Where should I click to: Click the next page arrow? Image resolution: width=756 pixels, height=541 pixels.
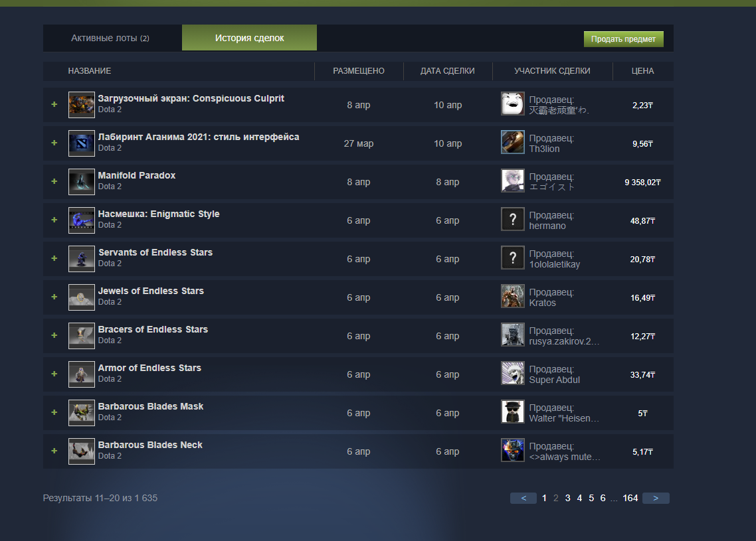[x=656, y=497]
